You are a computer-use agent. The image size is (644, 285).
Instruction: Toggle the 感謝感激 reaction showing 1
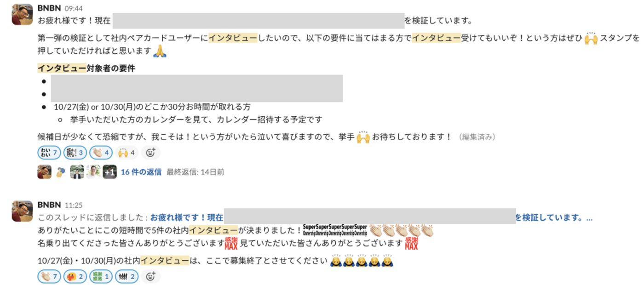click(x=101, y=276)
